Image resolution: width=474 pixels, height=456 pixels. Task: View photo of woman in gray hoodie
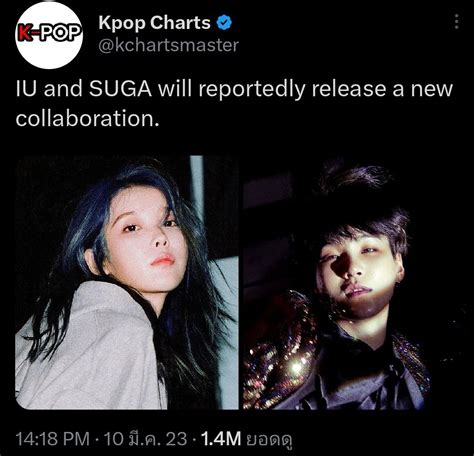pos(127,282)
